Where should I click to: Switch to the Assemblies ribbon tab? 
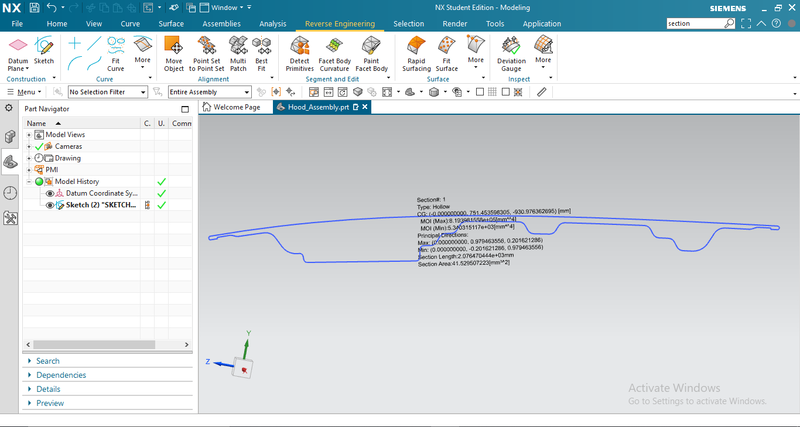point(221,23)
